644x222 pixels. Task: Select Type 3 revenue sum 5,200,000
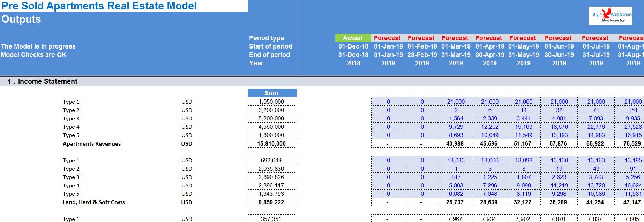pyautogui.click(x=272, y=118)
